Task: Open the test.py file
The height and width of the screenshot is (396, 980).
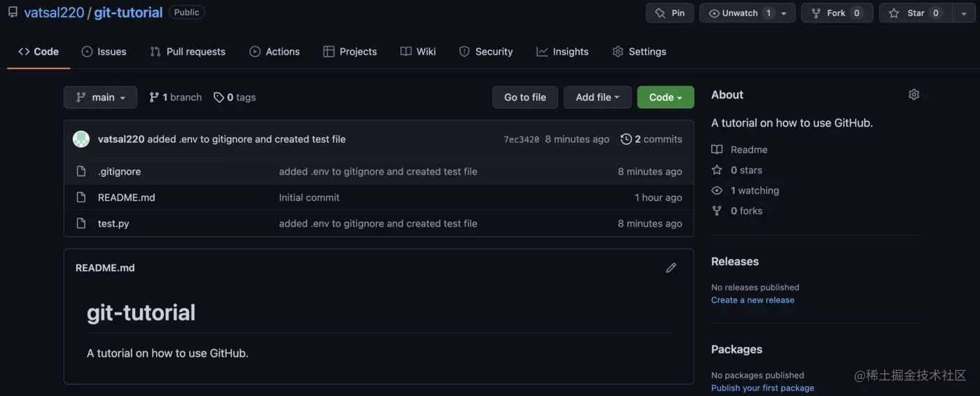Action: pos(113,223)
